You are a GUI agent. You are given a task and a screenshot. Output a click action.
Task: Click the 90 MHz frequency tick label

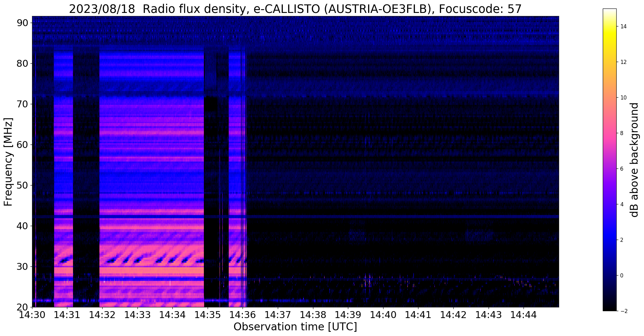pos(22,23)
